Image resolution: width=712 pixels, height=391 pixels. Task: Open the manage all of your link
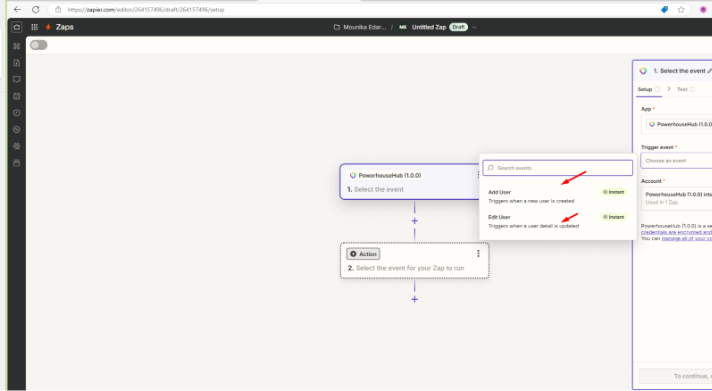click(687, 238)
